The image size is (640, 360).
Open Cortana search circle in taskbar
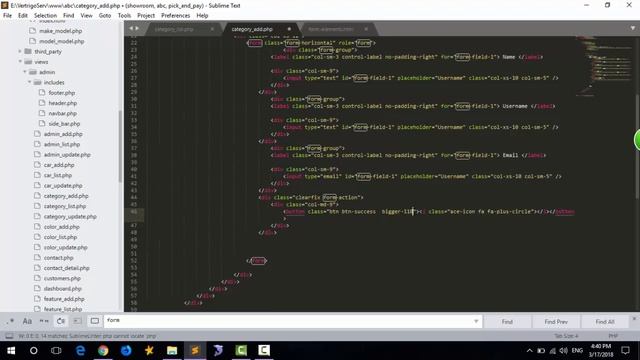34,350
